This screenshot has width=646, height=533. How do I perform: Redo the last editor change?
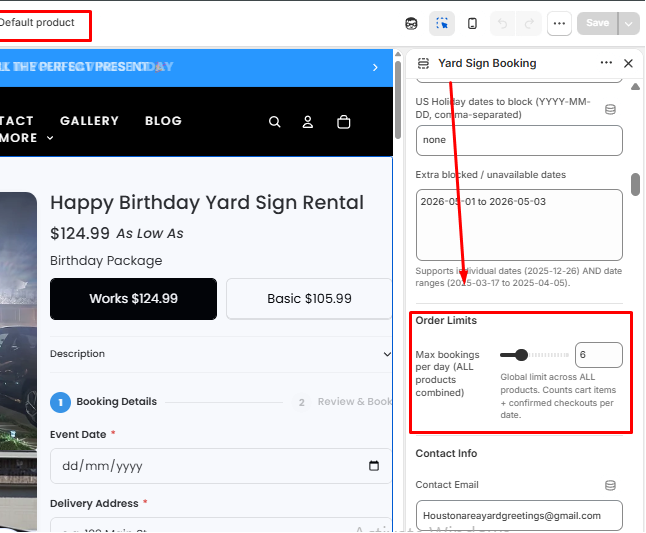(529, 23)
